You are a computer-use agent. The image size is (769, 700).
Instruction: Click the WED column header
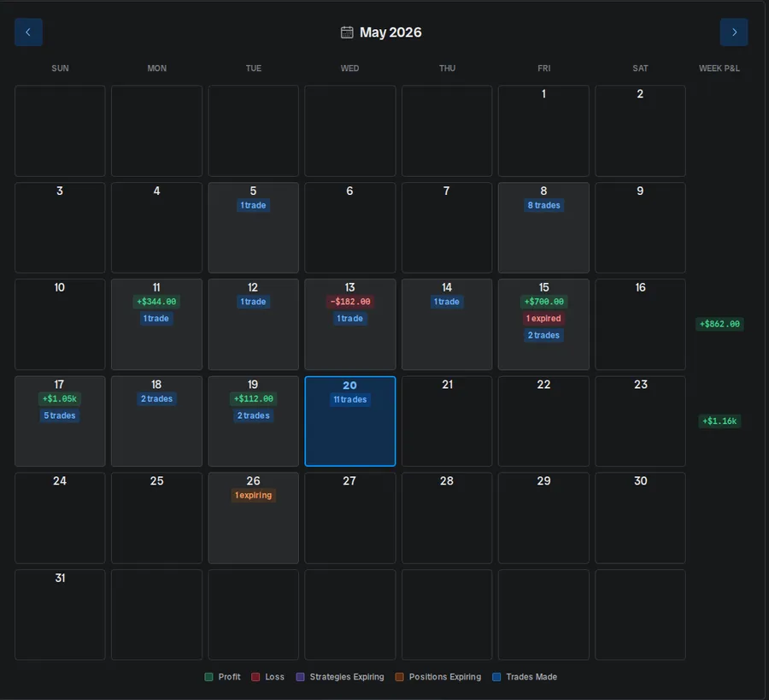[349, 68]
